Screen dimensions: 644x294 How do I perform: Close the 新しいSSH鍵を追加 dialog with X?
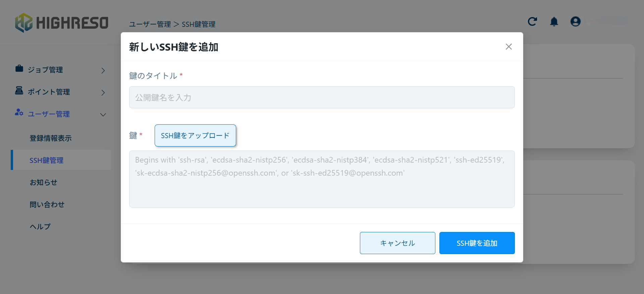pos(508,47)
